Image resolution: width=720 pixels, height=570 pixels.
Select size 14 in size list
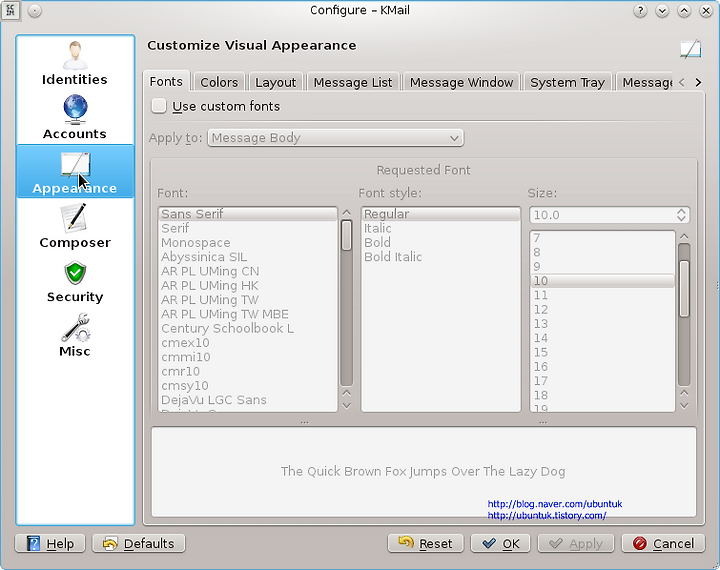(x=602, y=338)
